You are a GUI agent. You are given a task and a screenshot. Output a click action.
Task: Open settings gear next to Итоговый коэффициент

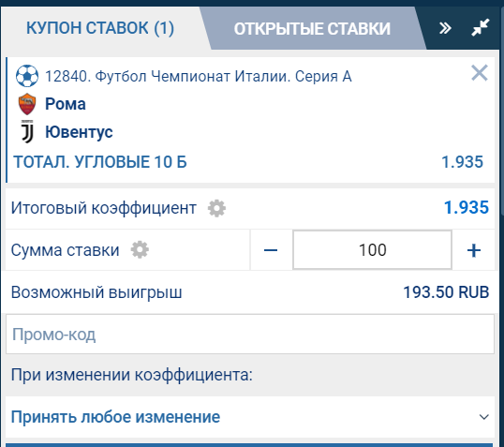216,208
